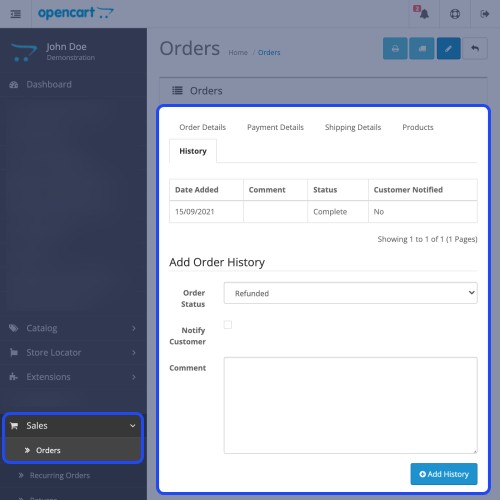Open the Home breadcrumb link
The width and height of the screenshot is (500, 500).
pyautogui.click(x=238, y=53)
